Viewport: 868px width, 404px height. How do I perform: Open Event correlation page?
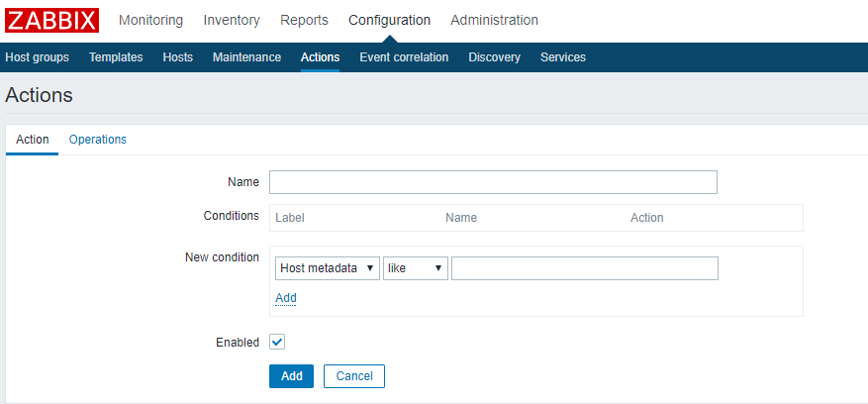pos(404,57)
